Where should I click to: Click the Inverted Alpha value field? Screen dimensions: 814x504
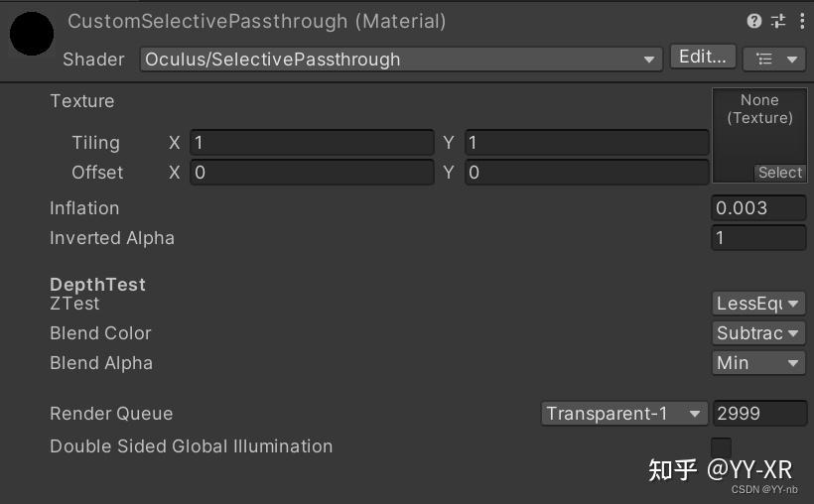tap(758, 238)
